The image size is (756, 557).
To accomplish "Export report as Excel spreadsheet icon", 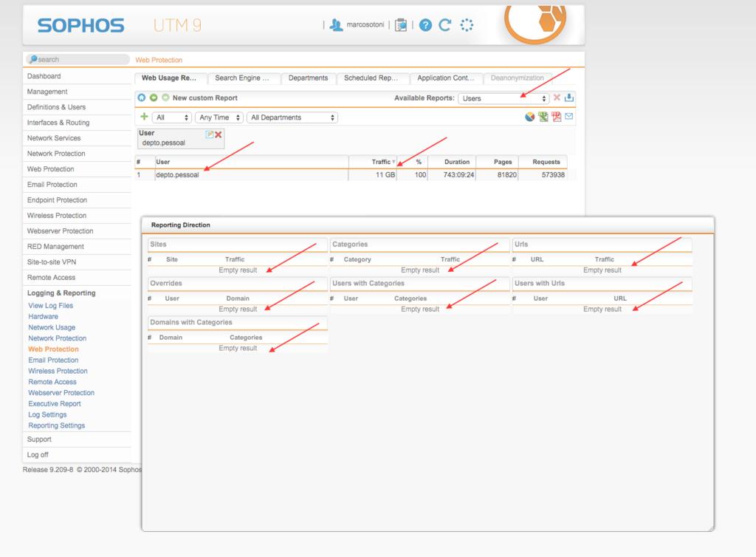I will (543, 117).
